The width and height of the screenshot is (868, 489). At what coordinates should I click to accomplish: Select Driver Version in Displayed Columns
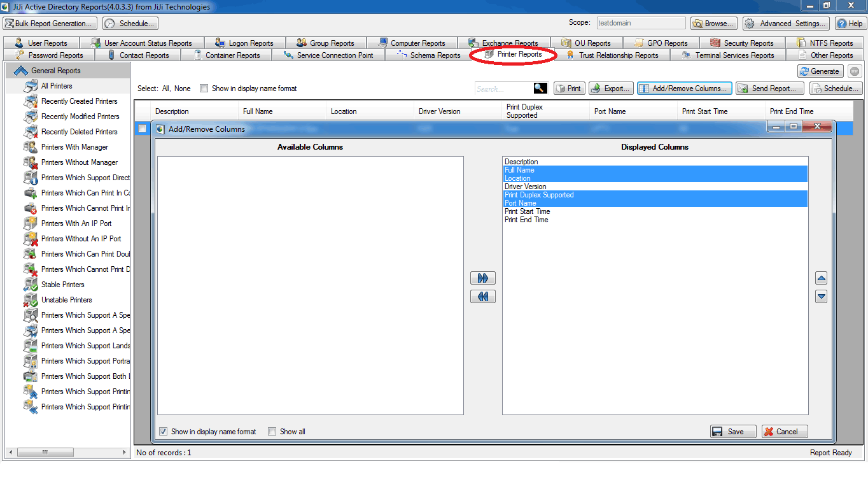655,187
